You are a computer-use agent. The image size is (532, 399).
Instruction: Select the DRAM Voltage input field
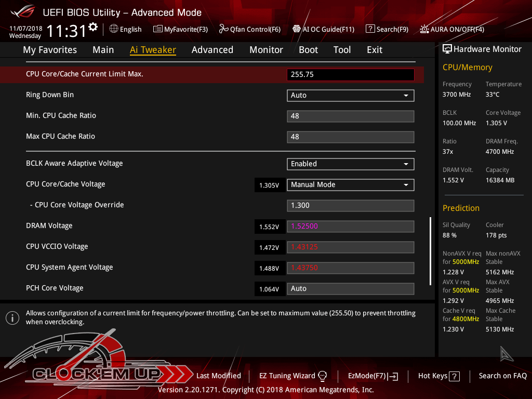[x=350, y=226]
